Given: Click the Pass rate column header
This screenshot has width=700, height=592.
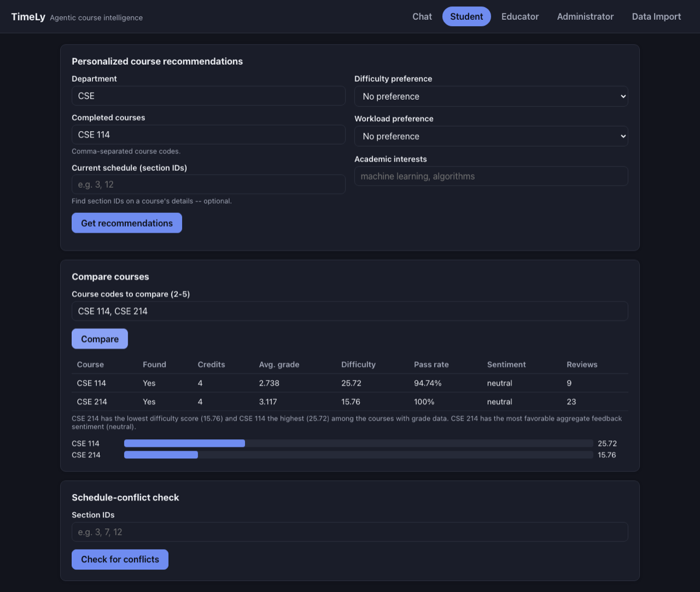Looking at the screenshot, I should [x=431, y=365].
